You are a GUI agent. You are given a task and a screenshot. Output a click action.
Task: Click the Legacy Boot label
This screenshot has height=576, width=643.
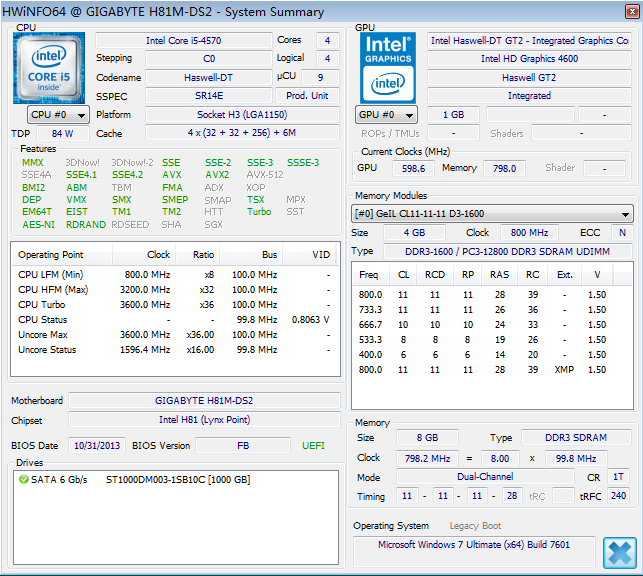pyautogui.click(x=475, y=526)
